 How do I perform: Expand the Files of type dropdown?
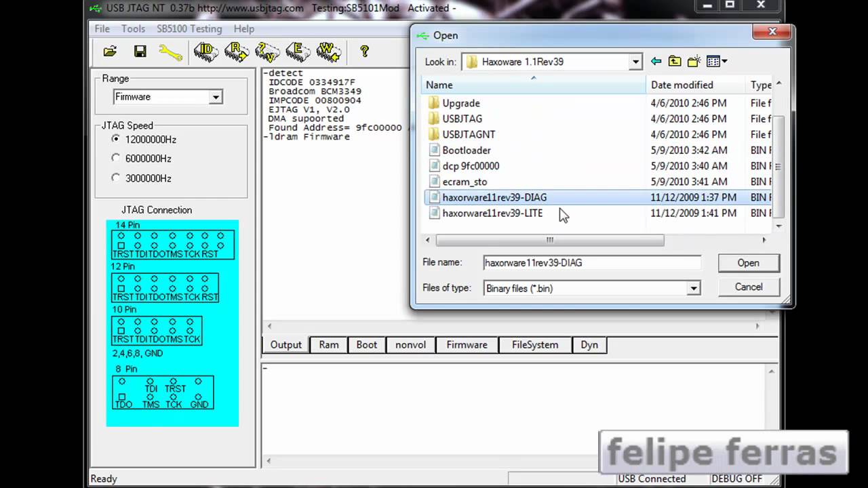[693, 288]
